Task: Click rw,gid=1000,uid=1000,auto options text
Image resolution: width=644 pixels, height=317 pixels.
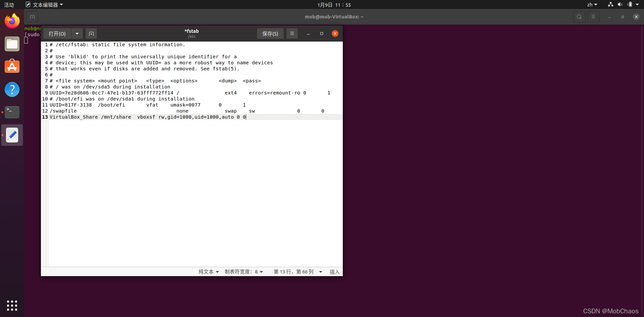Action: click(x=196, y=117)
